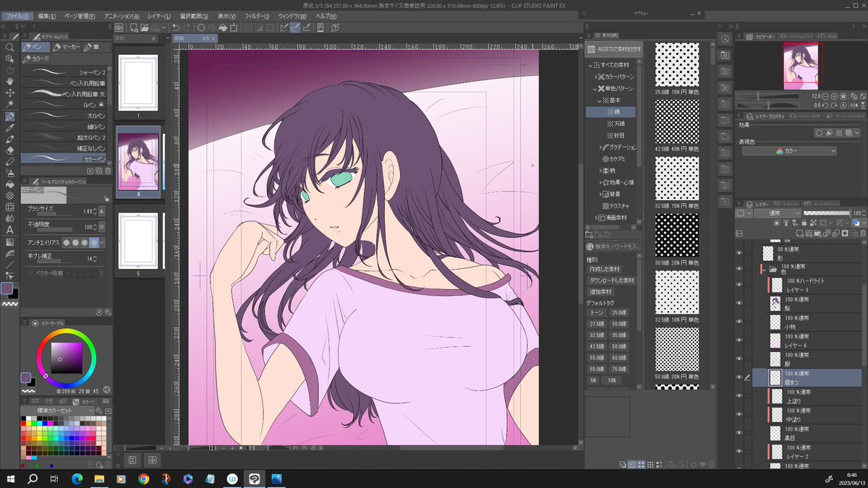Expand the 漫画素材 material folder
868x488 pixels.
pos(597,218)
